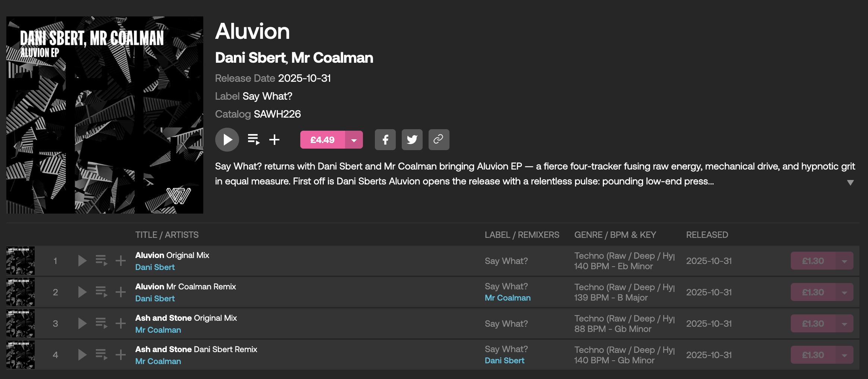This screenshot has height=379, width=868.
Task: Share the release on Facebook
Action: click(x=385, y=140)
